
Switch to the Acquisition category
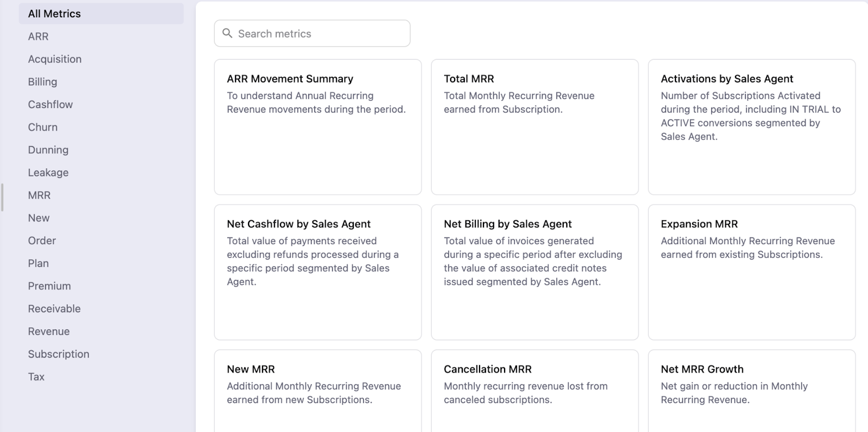click(x=55, y=59)
